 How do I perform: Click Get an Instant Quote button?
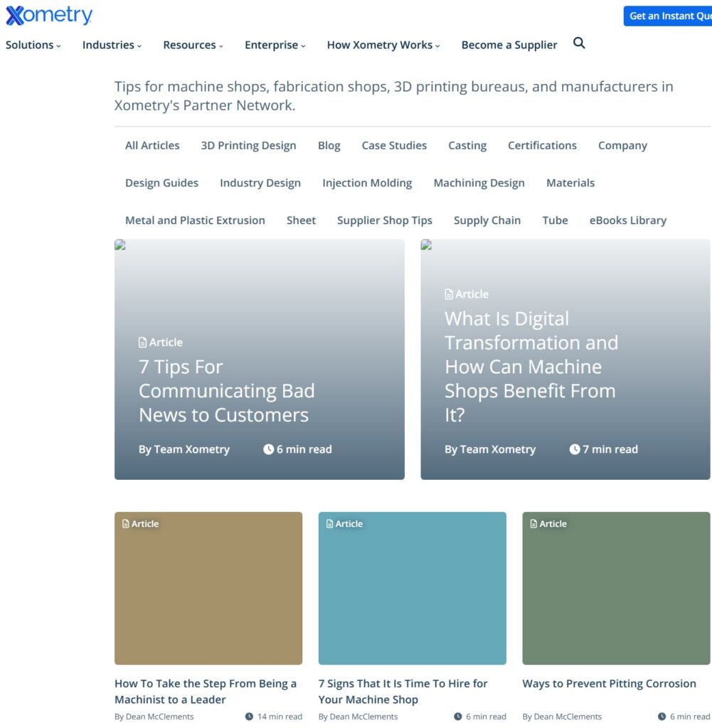pyautogui.click(x=667, y=16)
